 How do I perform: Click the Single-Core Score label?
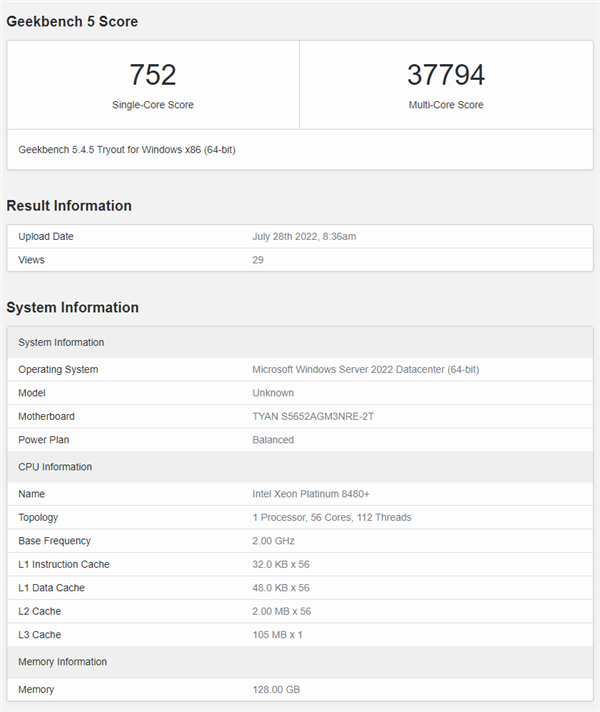(153, 105)
